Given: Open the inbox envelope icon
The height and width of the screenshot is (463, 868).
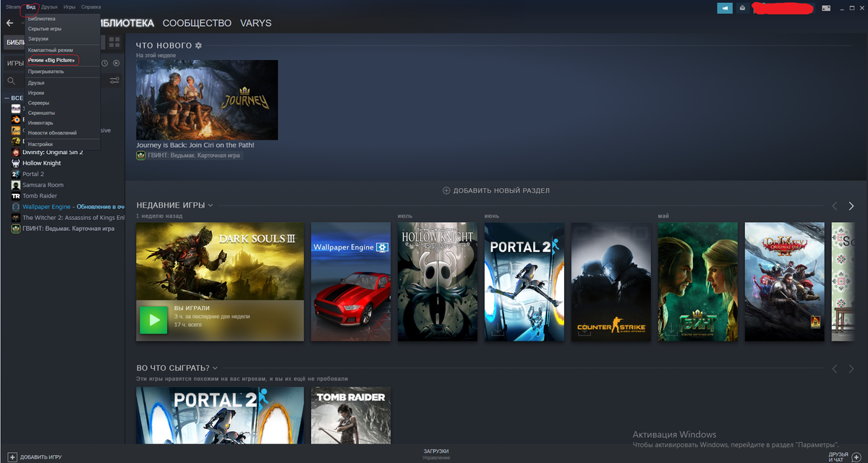Looking at the screenshot, I should 742,8.
